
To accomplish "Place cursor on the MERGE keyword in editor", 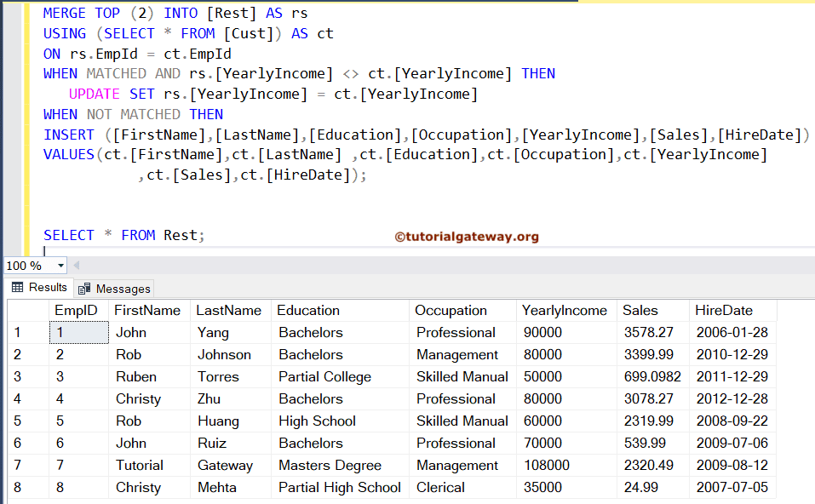I will click(64, 13).
